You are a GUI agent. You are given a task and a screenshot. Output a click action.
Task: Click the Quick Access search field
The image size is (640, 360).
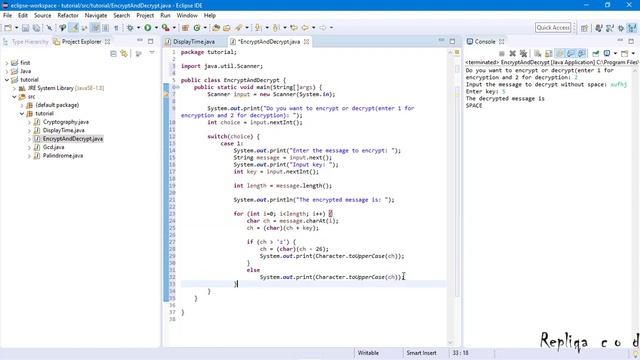pyautogui.click(x=553, y=28)
